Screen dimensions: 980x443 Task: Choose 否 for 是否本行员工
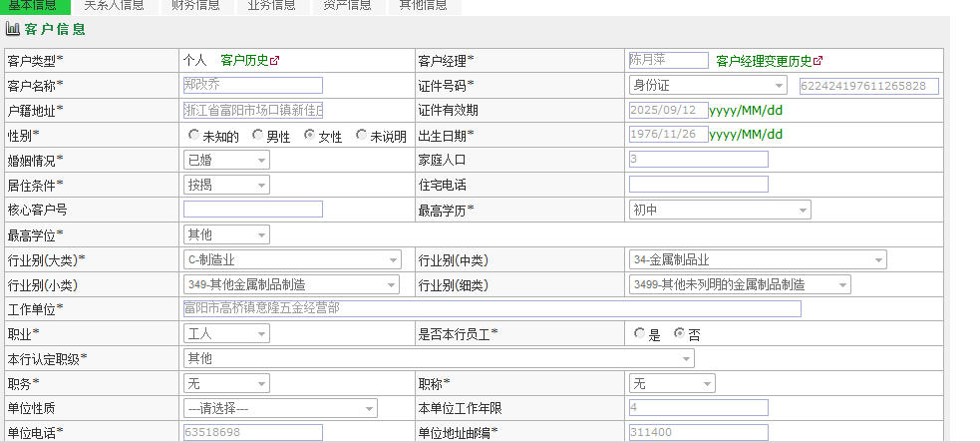tap(679, 333)
